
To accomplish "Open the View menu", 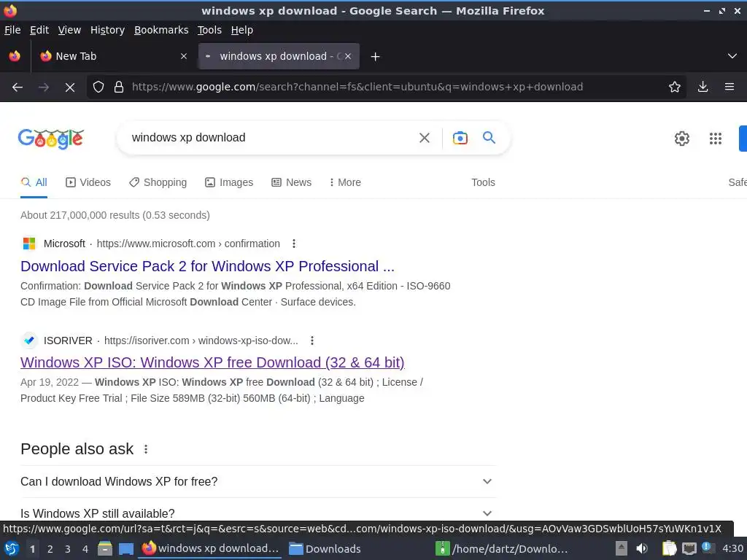I will tap(69, 30).
